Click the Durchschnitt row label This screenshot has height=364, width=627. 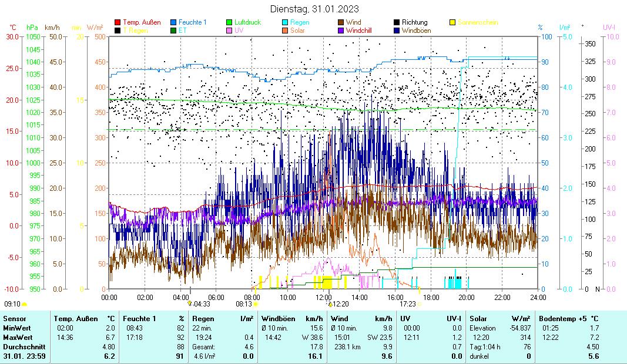21,347
